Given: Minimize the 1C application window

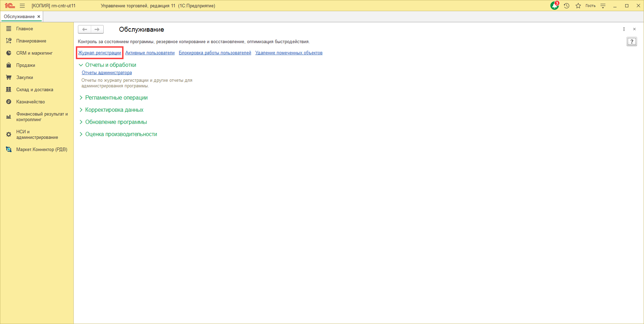Looking at the screenshot, I should pos(615,6).
